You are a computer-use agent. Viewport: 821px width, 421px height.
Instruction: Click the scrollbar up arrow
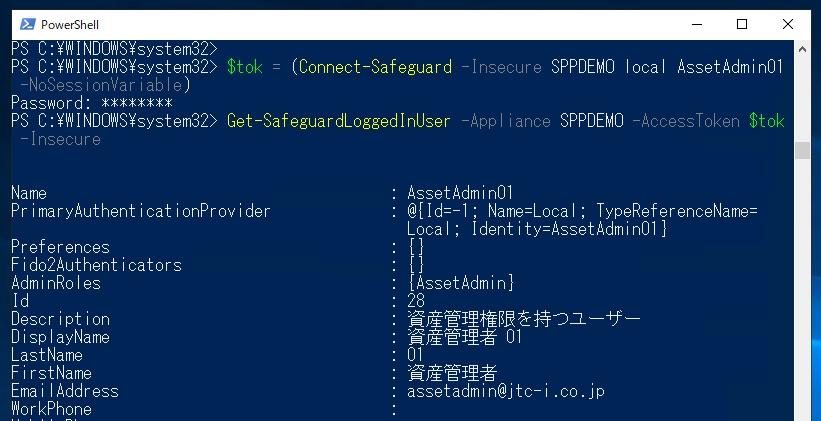point(802,49)
